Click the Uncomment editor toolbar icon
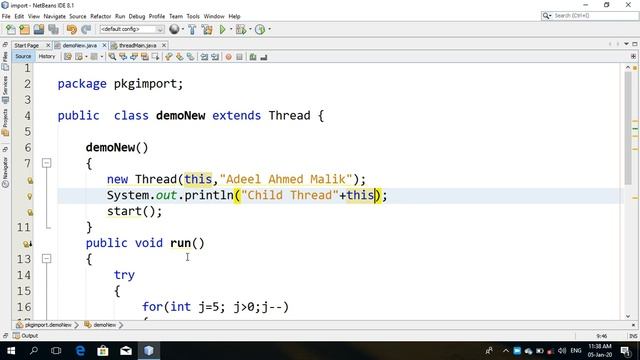Screen dimensions: 640x360 (264, 57)
